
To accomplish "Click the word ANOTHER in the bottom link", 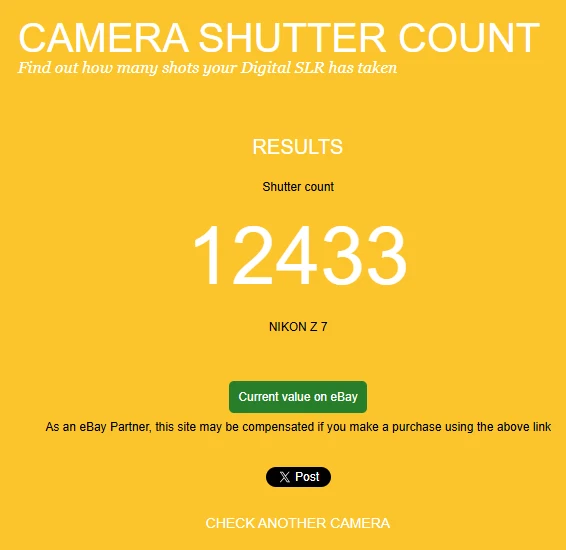I will (x=292, y=523).
